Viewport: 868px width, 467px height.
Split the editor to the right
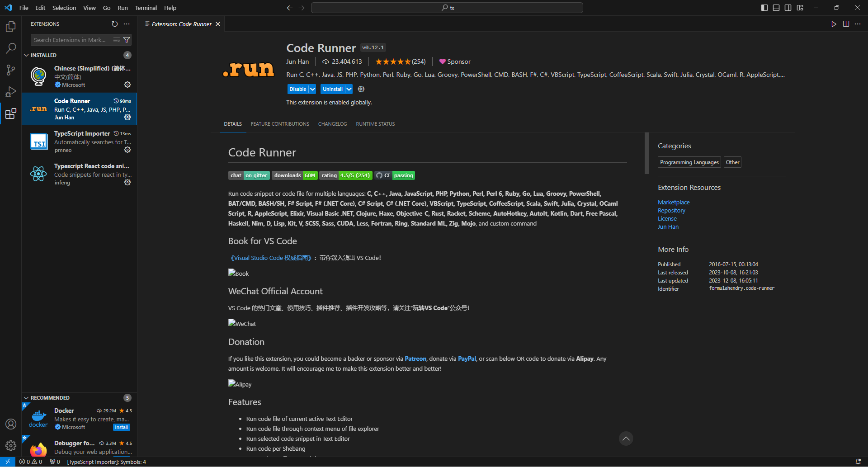(x=846, y=24)
